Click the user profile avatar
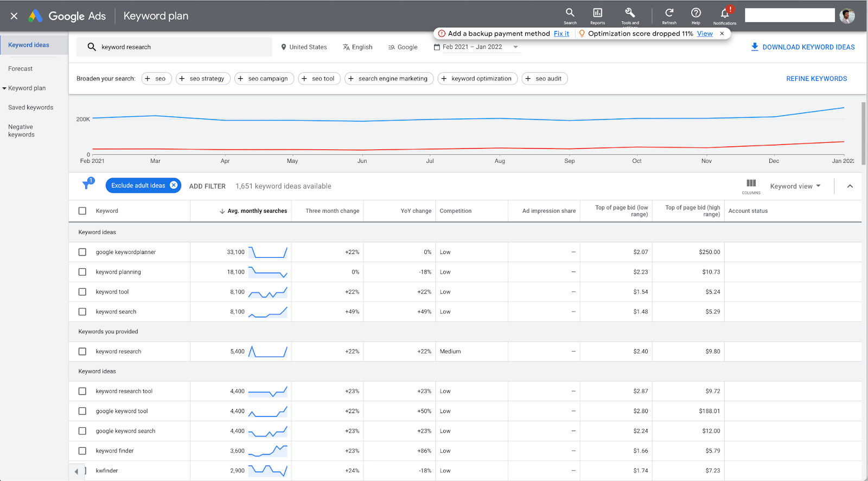Viewport: 868px width, 481px height. pyautogui.click(x=847, y=16)
